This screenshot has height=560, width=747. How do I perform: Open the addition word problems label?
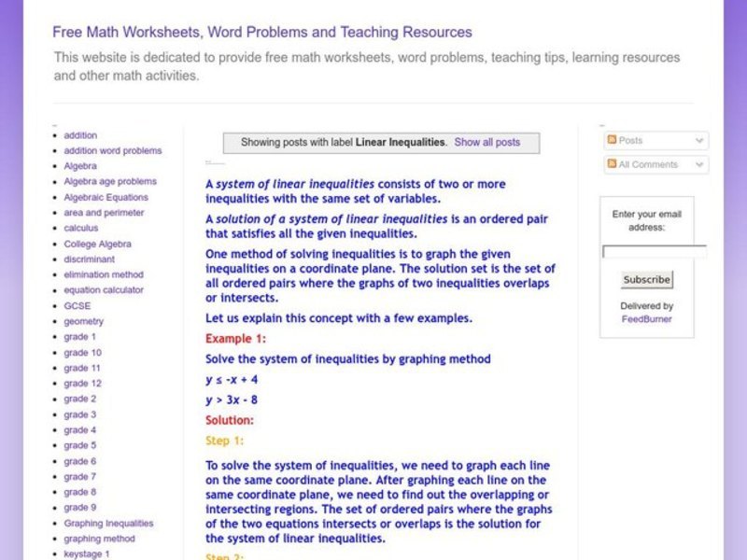pyautogui.click(x=111, y=150)
